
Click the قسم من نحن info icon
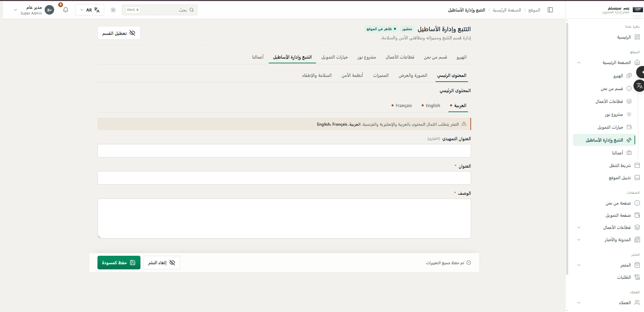[x=629, y=88]
